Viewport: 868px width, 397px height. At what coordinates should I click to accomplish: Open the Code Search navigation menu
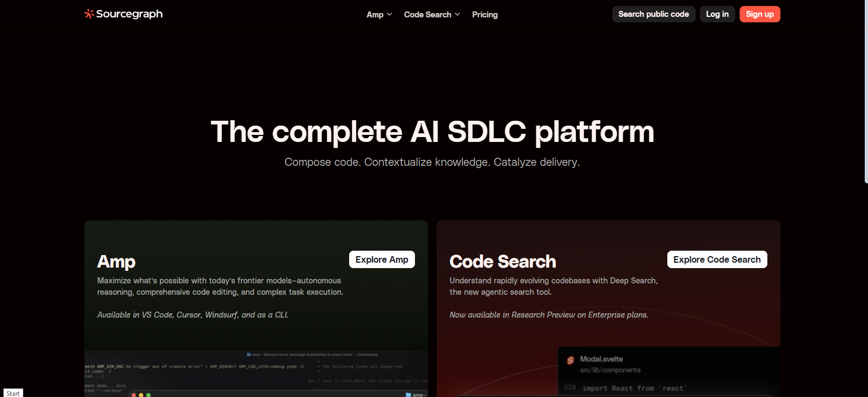432,15
